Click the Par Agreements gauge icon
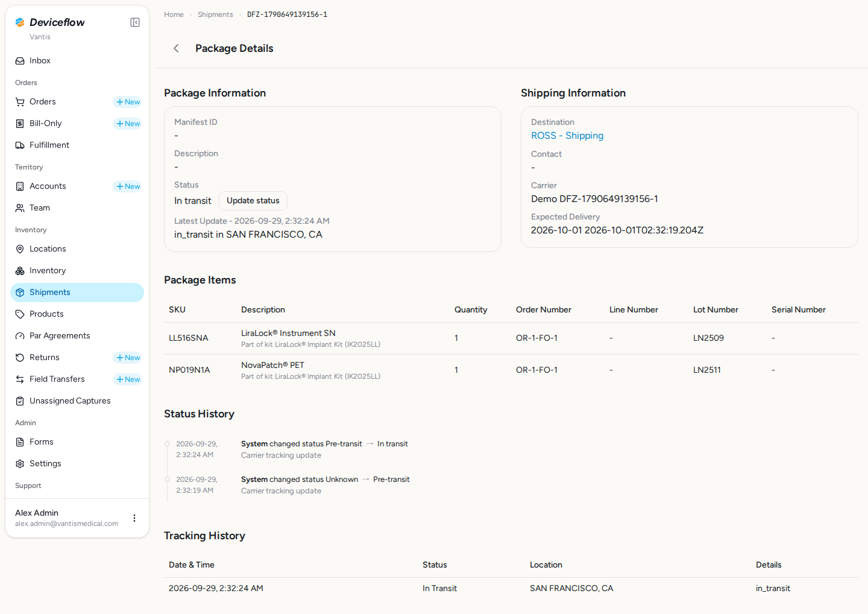868x614 pixels. coord(20,336)
